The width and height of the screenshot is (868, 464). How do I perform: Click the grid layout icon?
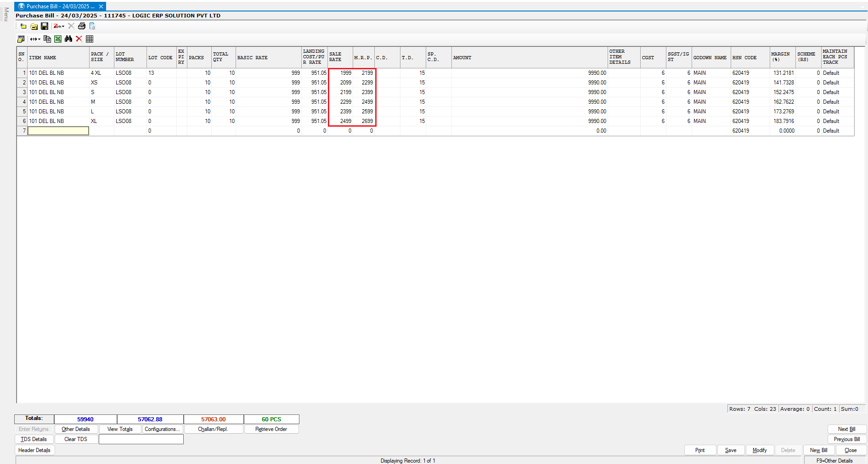90,39
